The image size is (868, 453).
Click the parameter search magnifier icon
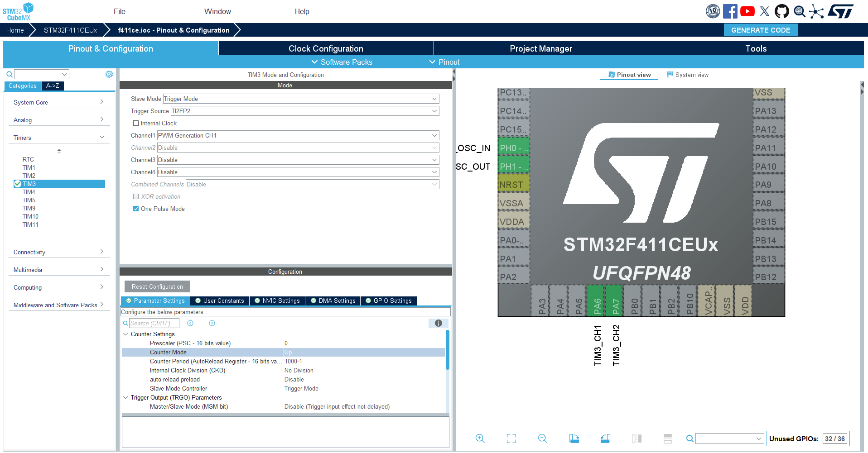click(125, 323)
